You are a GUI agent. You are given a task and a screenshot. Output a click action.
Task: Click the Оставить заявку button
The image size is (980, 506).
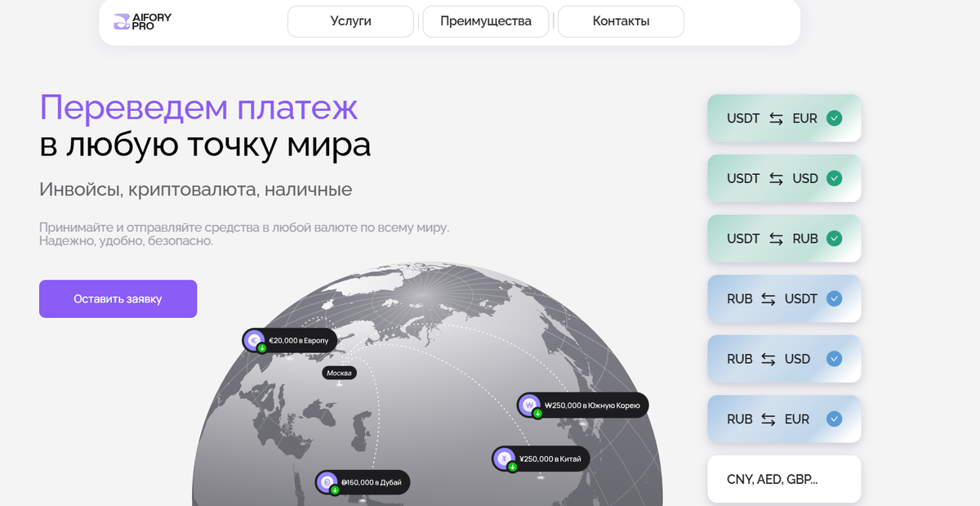[x=118, y=298]
